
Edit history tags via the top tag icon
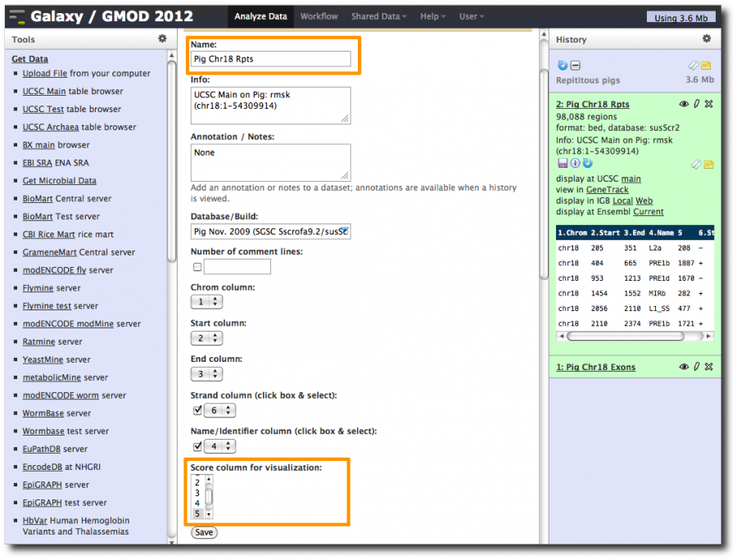[x=694, y=65]
